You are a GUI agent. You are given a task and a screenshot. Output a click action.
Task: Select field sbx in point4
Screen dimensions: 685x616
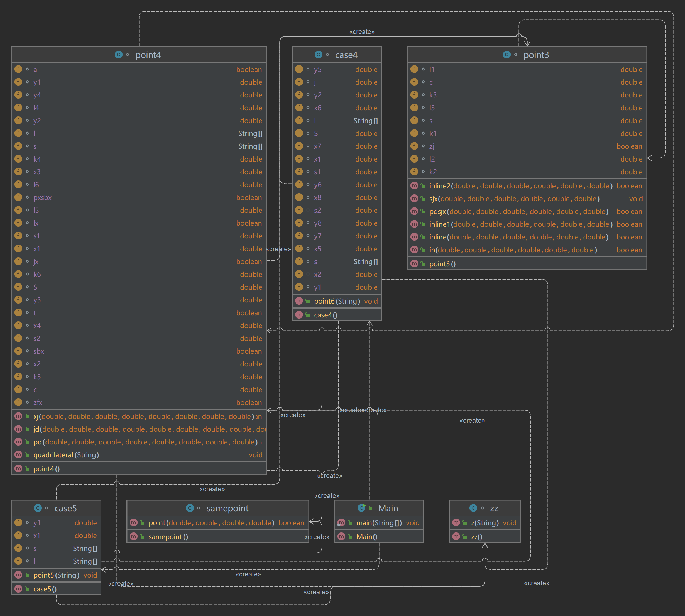[x=139, y=351]
